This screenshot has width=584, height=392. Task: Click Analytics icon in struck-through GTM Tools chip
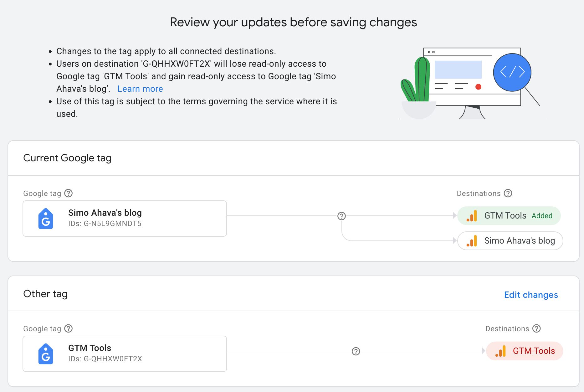point(500,351)
